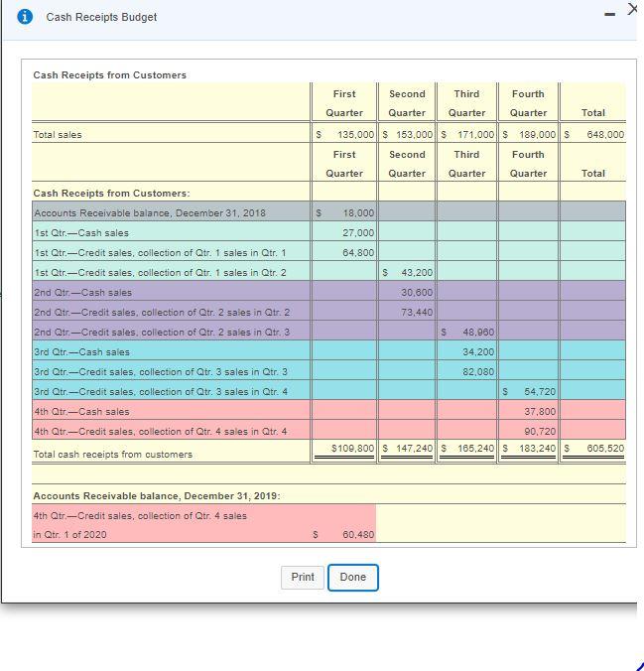
Task: Select collection of Qtr. 2 sales in Qtr. 2 row
Action: pos(328,312)
